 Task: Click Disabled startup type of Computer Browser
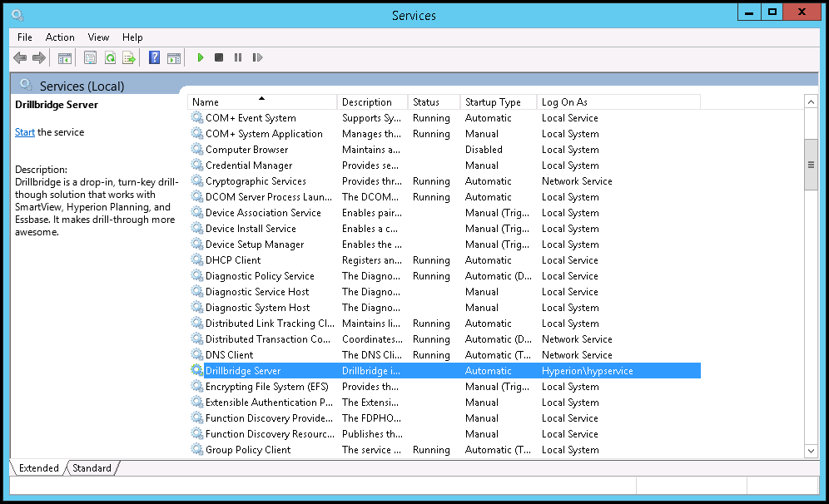484,150
